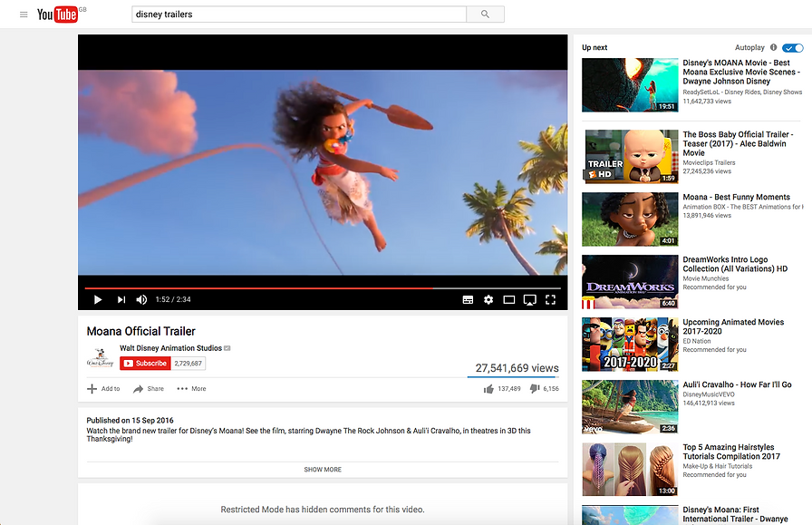Enter full screen mode
Image resolution: width=812 pixels, height=525 pixels.
[550, 299]
